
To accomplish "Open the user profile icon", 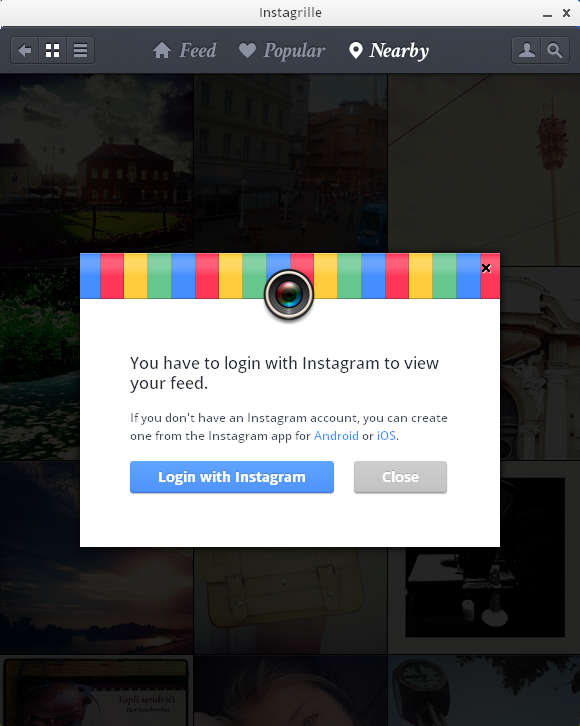I will click(526, 50).
